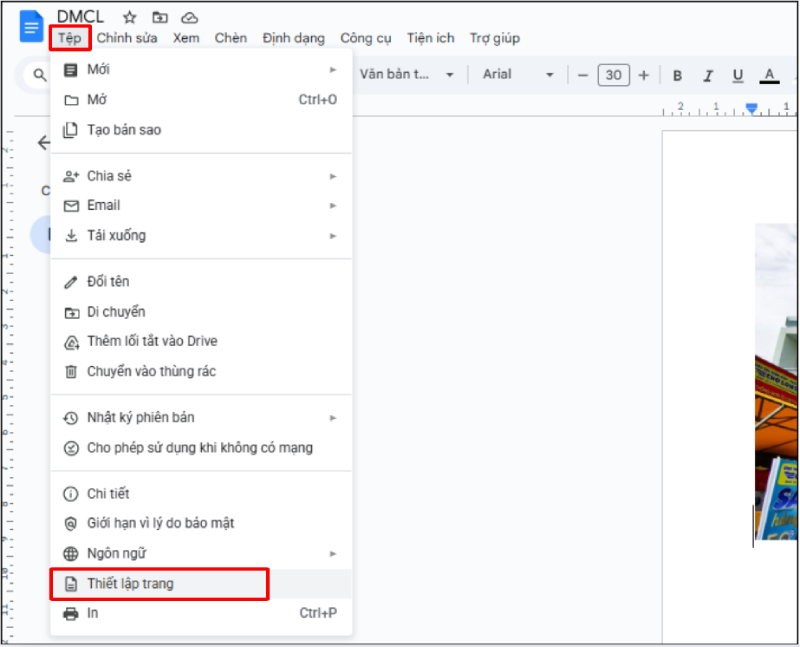The width and height of the screenshot is (800, 647).
Task: Expand the Tải xuống submenu
Action: pyautogui.click(x=200, y=236)
